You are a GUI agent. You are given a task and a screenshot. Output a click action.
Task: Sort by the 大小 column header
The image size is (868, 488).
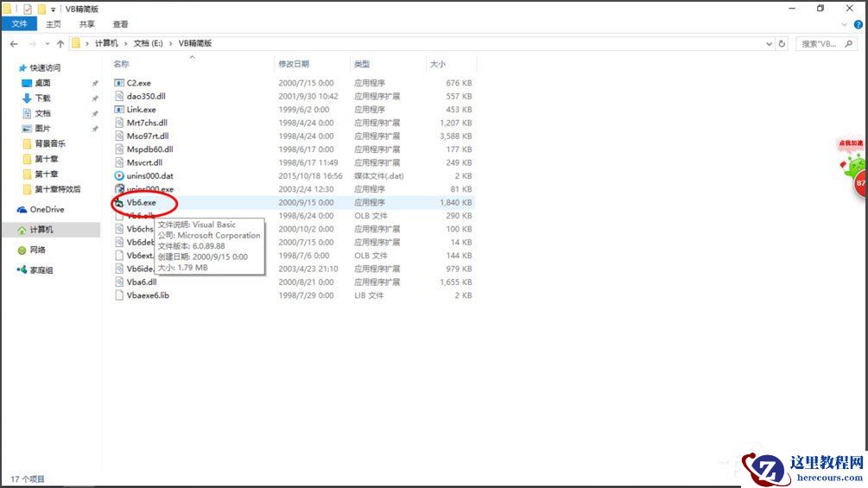(437, 64)
